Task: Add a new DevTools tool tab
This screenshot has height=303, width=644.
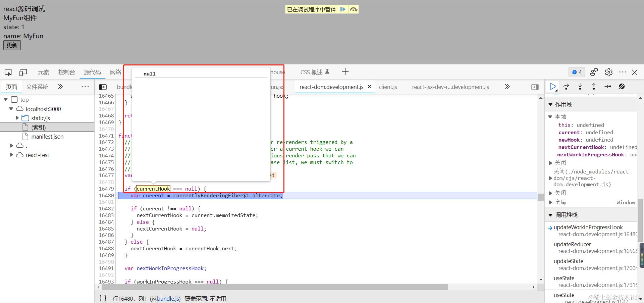Action: coord(345,71)
